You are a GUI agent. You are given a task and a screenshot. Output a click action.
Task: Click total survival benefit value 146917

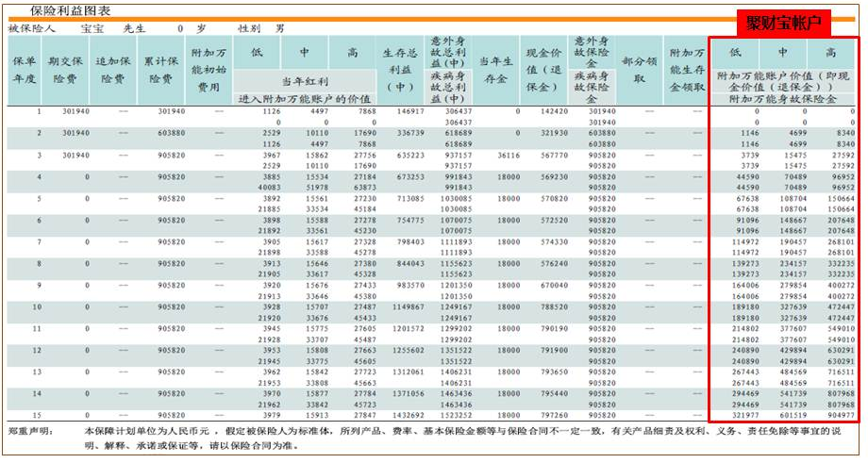click(x=410, y=111)
